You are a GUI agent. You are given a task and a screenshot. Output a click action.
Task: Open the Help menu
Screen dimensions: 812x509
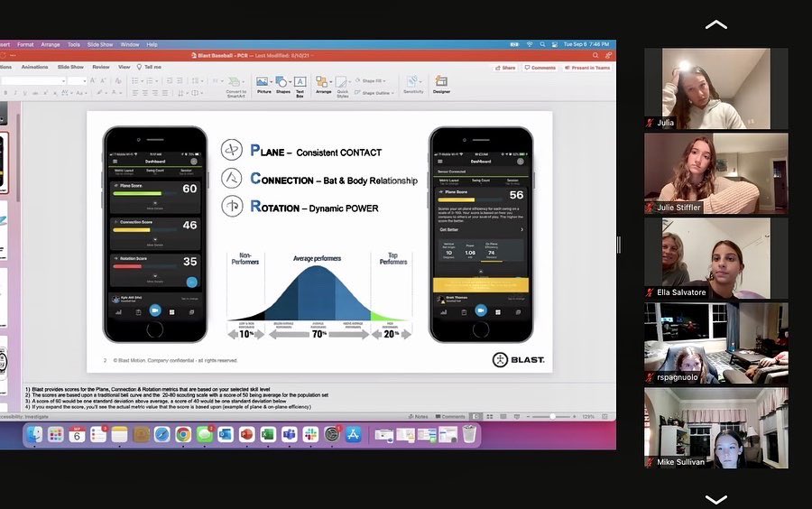coord(152,44)
